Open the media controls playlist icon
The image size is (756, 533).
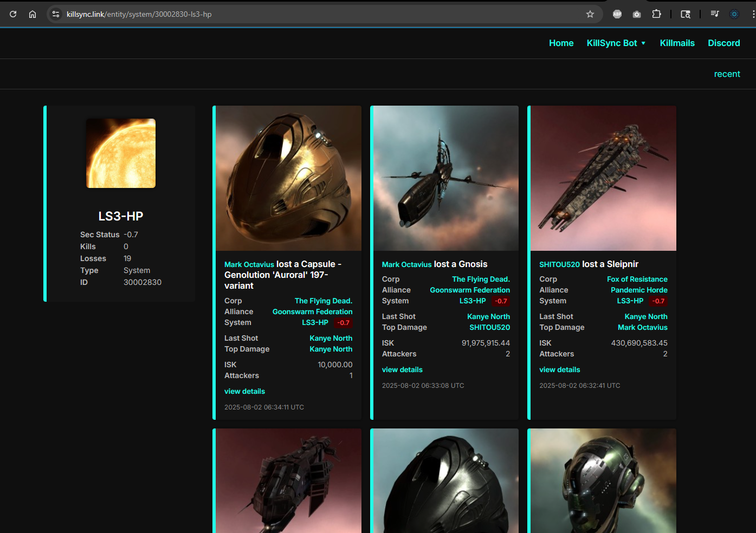pyautogui.click(x=714, y=14)
